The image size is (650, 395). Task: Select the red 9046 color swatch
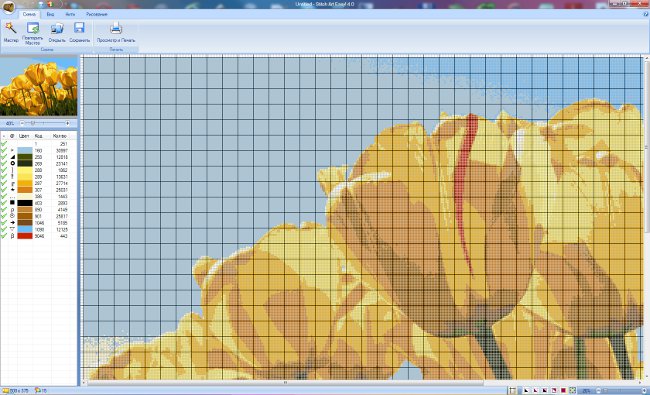(25, 236)
